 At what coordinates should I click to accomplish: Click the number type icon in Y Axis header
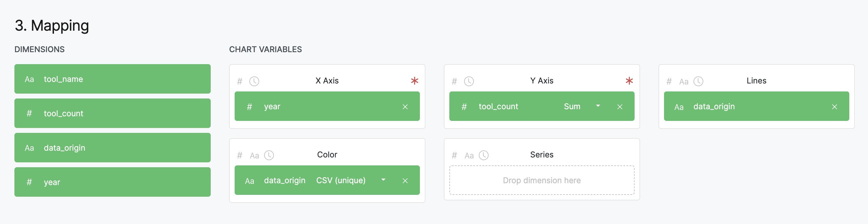(x=454, y=81)
